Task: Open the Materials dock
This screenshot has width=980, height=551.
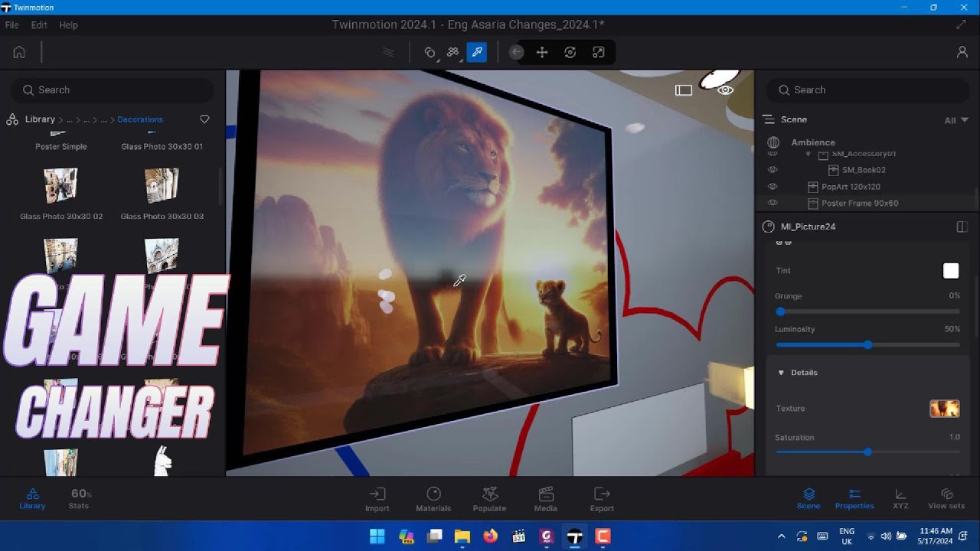Action: click(x=433, y=499)
